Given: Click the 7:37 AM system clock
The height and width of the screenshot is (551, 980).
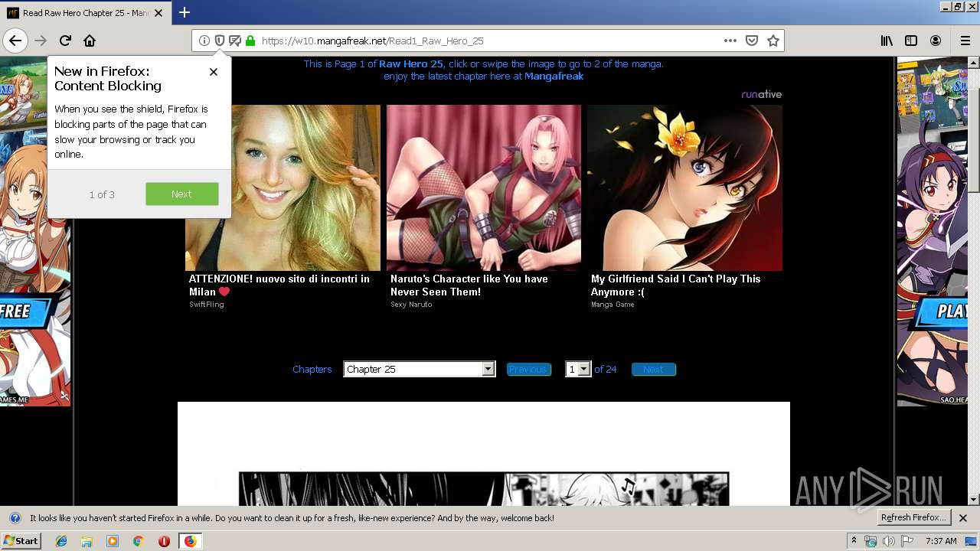Looking at the screenshot, I should click(x=941, y=541).
